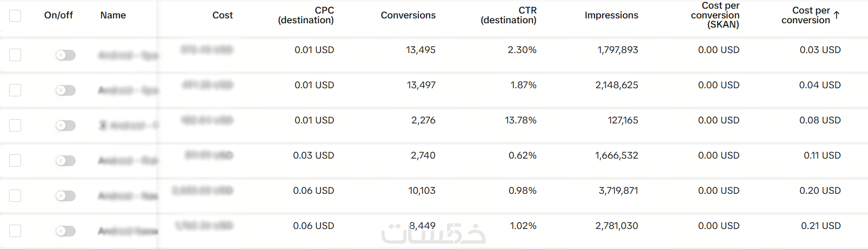
Task: Check the row with 2,276 conversions
Action: pos(15,125)
